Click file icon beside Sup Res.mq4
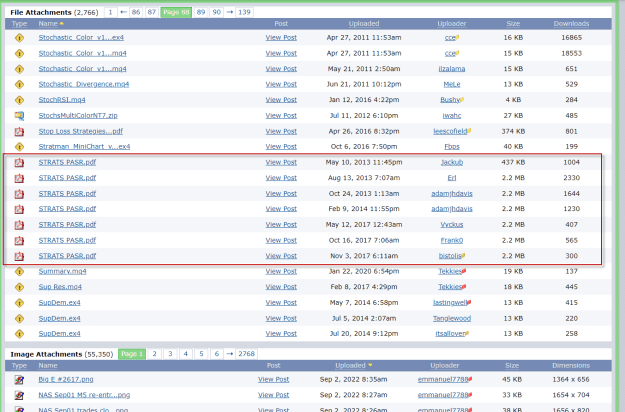 pyautogui.click(x=19, y=287)
